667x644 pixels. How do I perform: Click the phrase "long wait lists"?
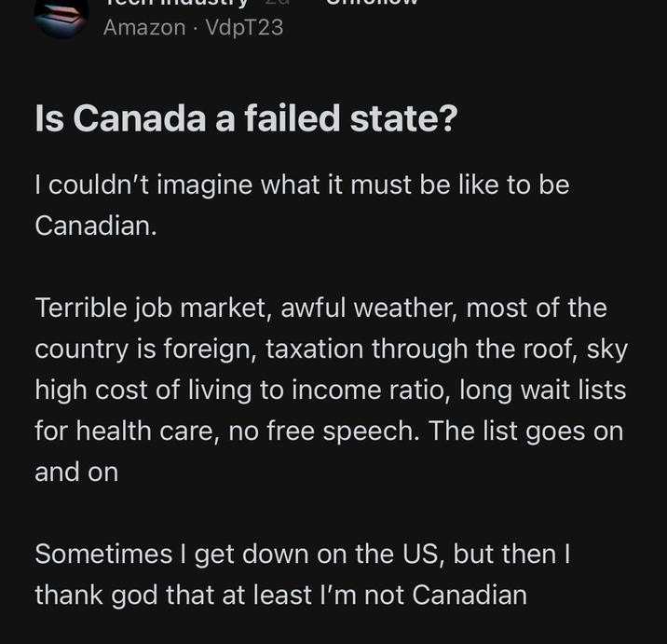pyautogui.click(x=547, y=390)
